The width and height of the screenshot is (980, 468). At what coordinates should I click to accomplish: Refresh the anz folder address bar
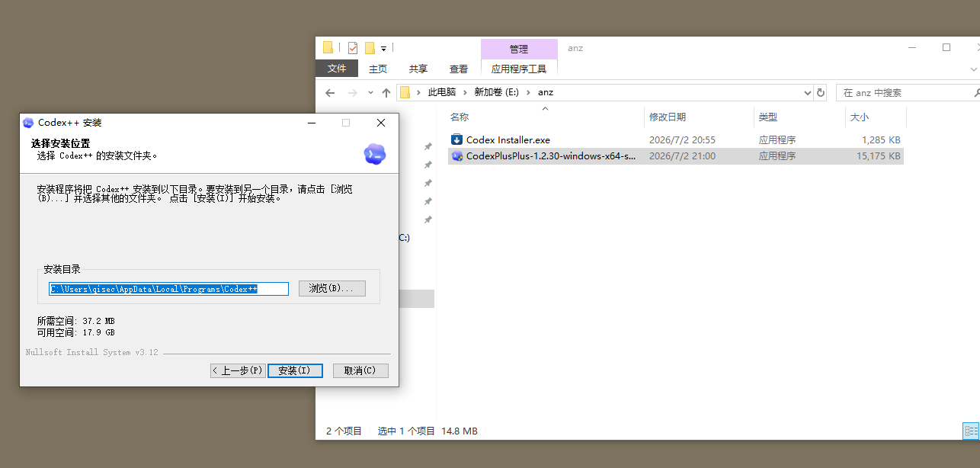pyautogui.click(x=821, y=92)
